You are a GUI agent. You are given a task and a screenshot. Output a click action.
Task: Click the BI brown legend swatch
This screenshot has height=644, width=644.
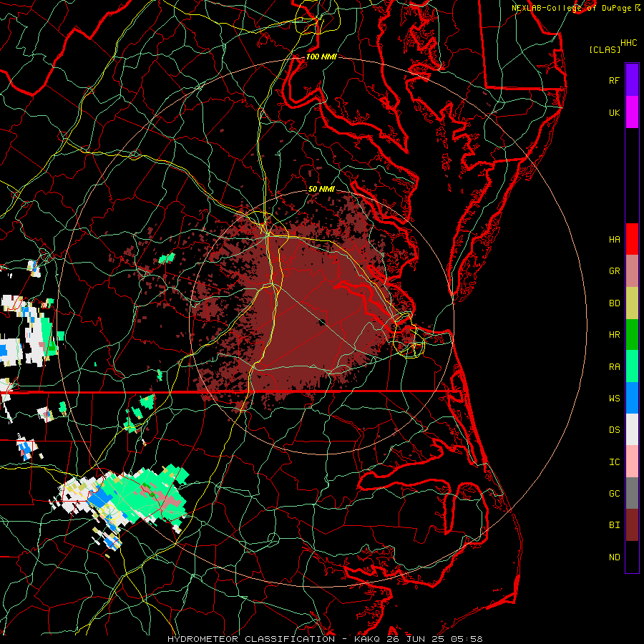632,525
